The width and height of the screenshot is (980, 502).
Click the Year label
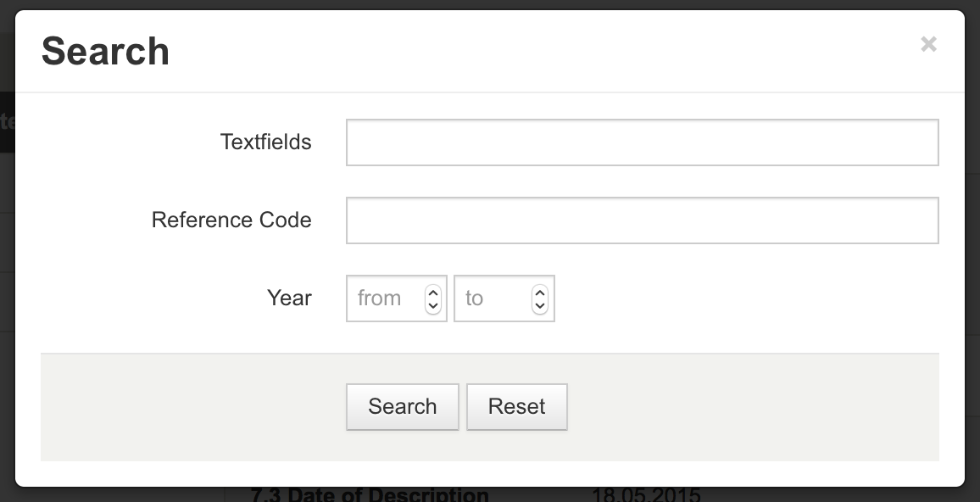pos(289,298)
